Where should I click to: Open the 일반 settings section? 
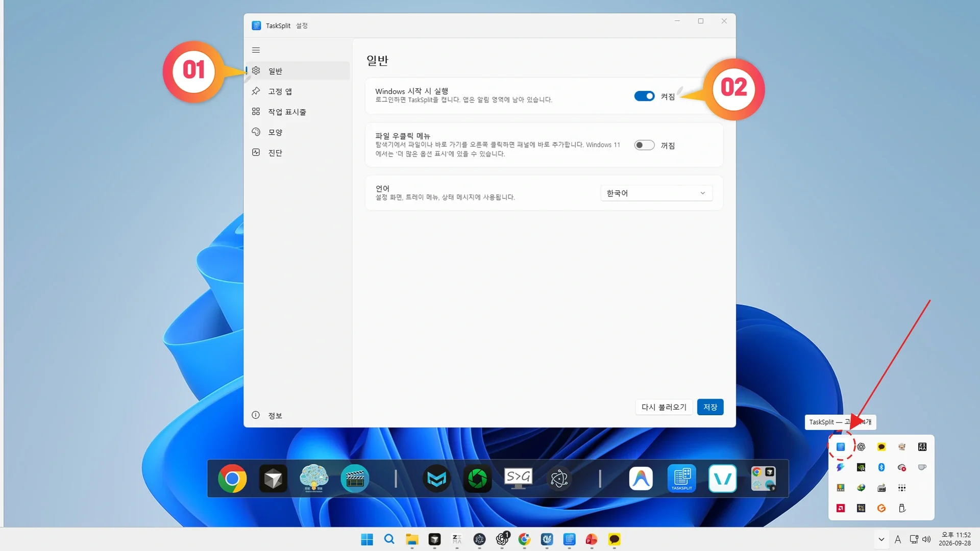pyautogui.click(x=298, y=71)
